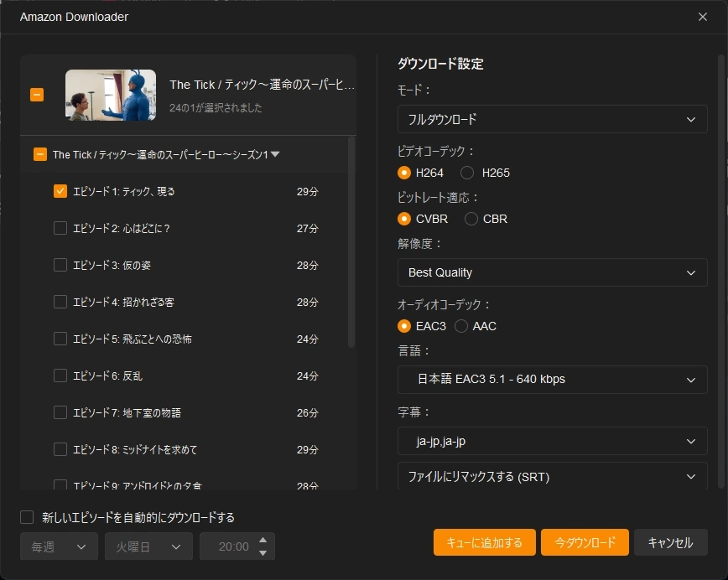Close the Amazon Downloader dialog
The image size is (728, 580).
coord(702,17)
